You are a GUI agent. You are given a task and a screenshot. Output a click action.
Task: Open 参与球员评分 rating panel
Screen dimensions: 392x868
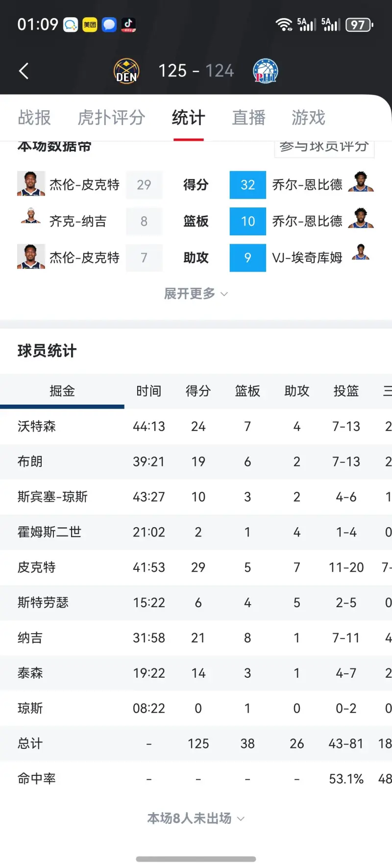324,146
